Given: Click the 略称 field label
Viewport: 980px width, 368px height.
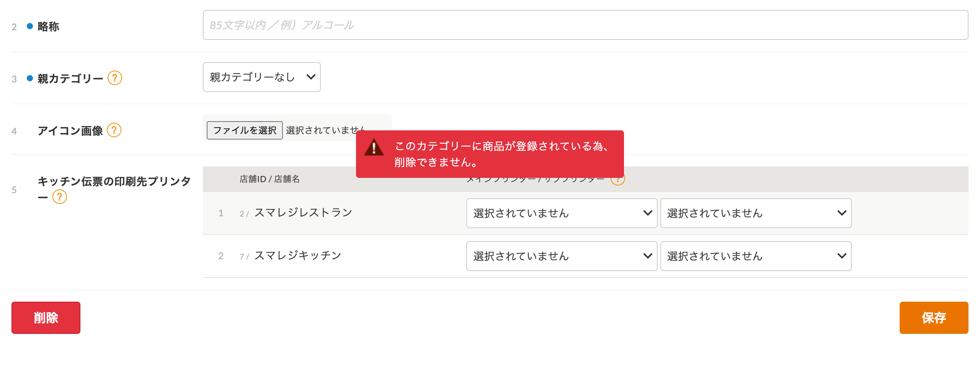Looking at the screenshot, I should pyautogui.click(x=48, y=26).
